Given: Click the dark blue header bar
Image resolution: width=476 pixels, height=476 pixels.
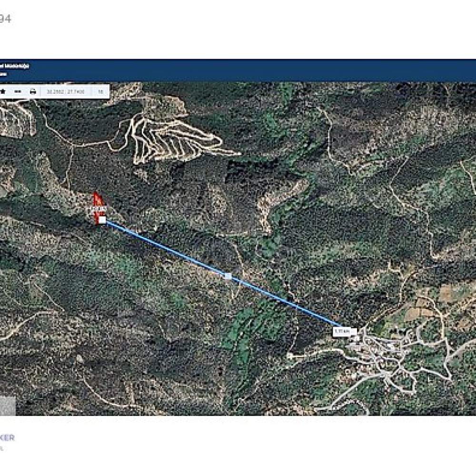Looking at the screenshot, I should [x=238, y=70].
